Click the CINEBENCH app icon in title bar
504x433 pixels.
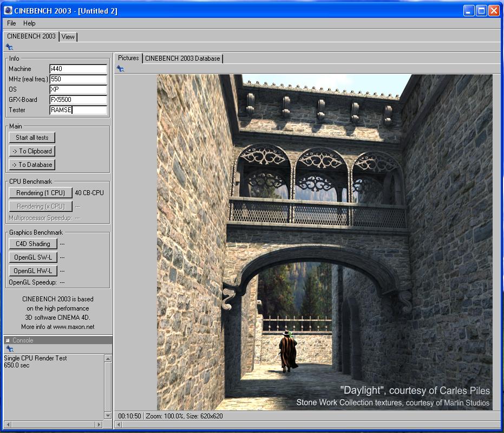pos(8,10)
